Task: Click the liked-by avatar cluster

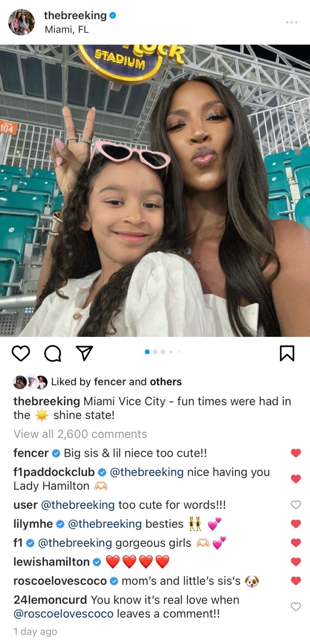Action: (x=30, y=382)
